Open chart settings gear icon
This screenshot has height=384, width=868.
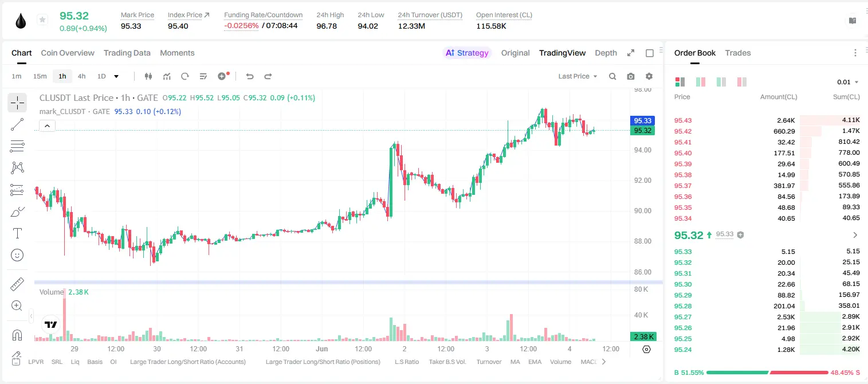(x=649, y=76)
